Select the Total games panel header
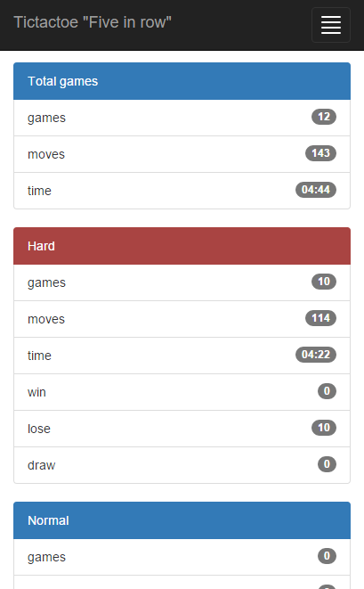Screen dimensions: 364x589 (x=182, y=81)
